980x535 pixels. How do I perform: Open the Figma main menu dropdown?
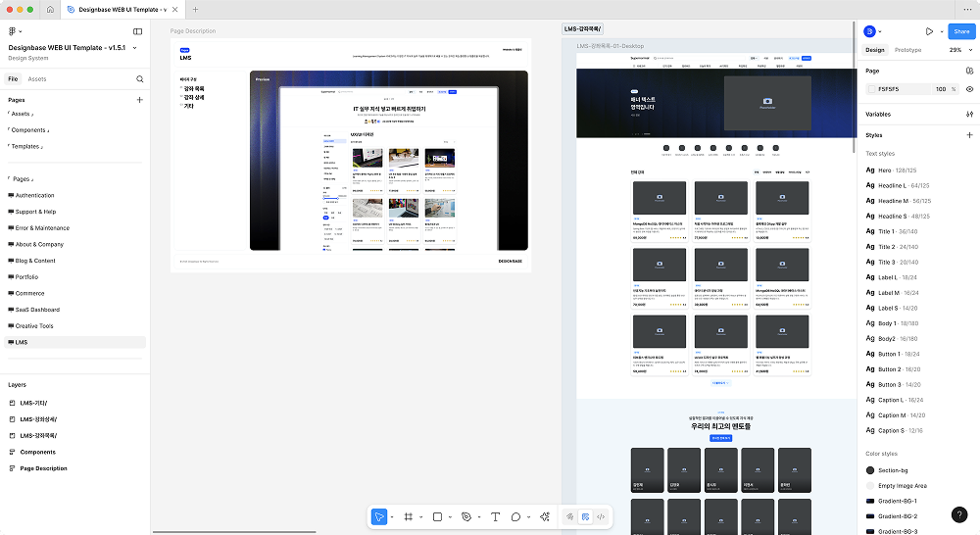16,31
